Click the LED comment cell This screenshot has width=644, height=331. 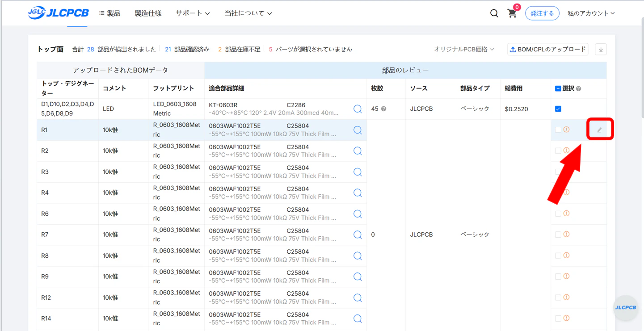[x=123, y=109]
